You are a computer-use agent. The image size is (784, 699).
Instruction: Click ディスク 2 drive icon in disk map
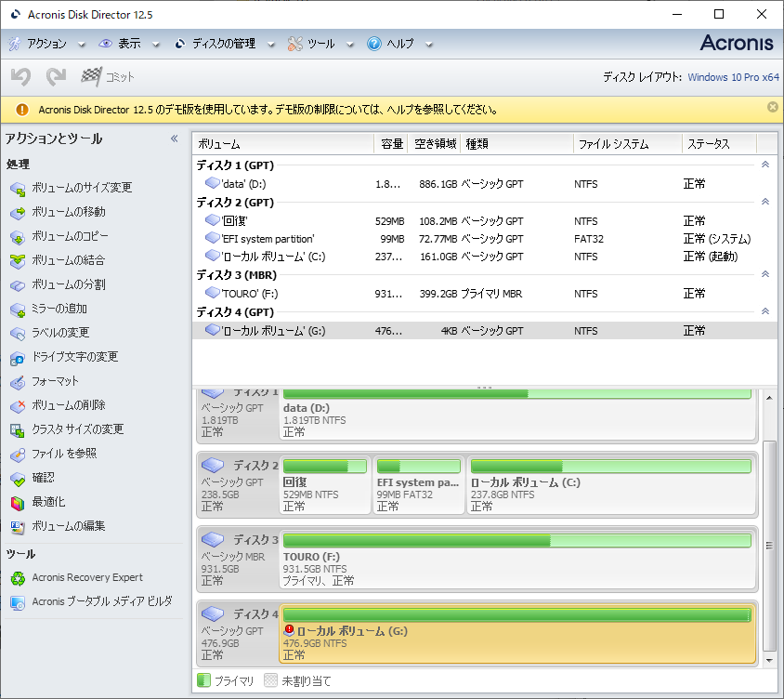click(213, 465)
